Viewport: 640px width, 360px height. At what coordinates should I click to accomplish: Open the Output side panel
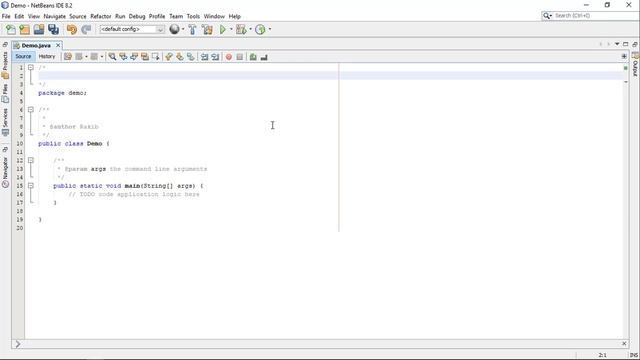pos(635,64)
